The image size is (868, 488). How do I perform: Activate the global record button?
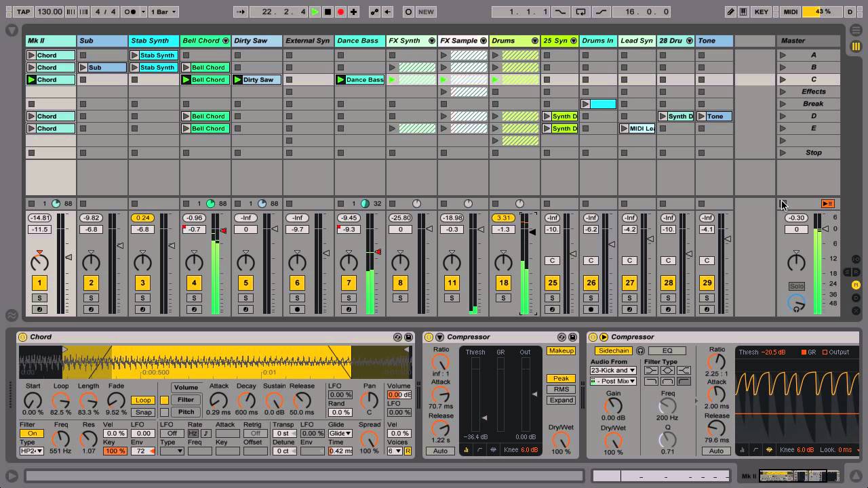pyautogui.click(x=340, y=12)
